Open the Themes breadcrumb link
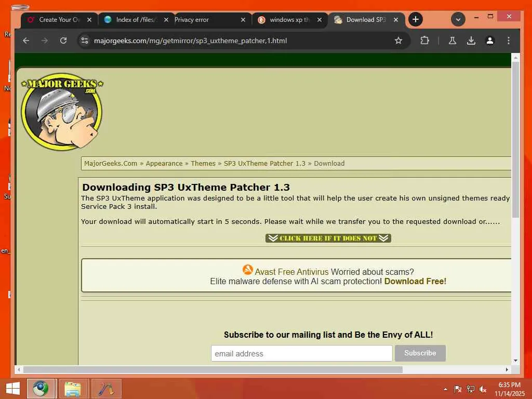 click(x=203, y=164)
